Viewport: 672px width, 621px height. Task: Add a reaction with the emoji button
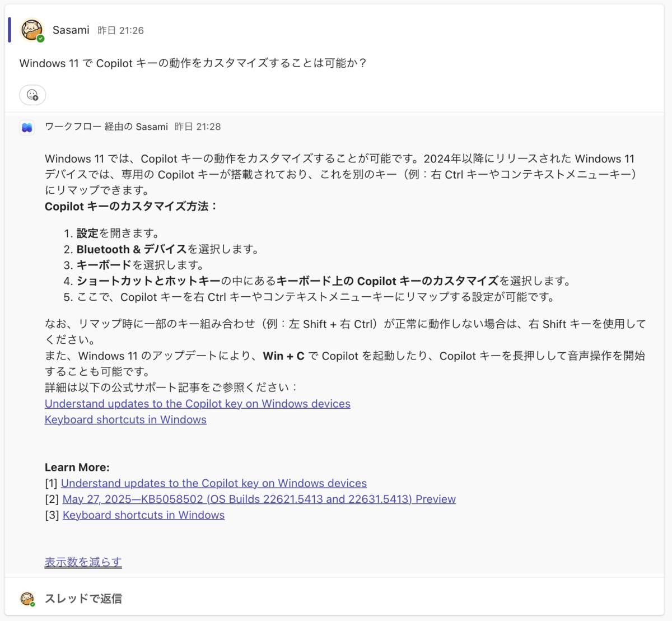[x=32, y=95]
